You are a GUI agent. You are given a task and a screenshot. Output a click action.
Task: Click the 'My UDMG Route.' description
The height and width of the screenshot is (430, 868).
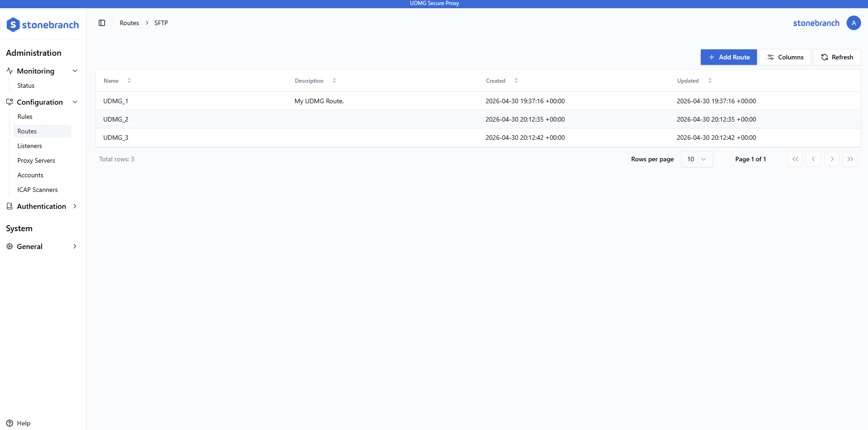[x=319, y=101]
